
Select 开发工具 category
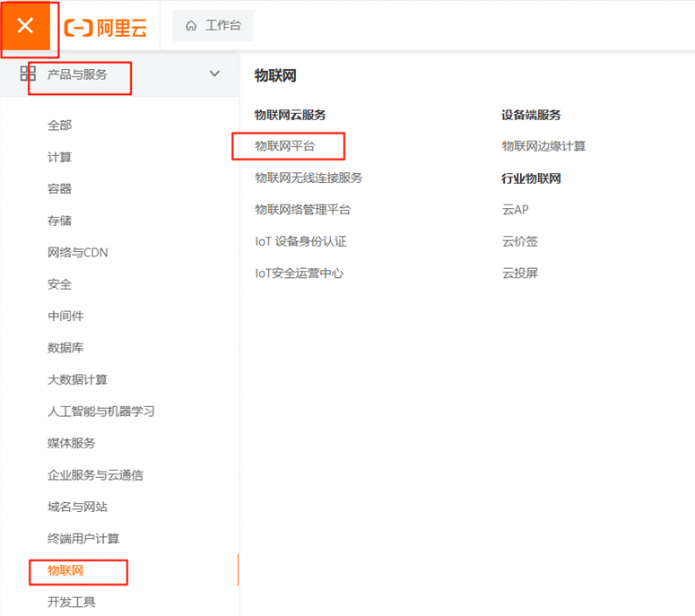coord(72,603)
